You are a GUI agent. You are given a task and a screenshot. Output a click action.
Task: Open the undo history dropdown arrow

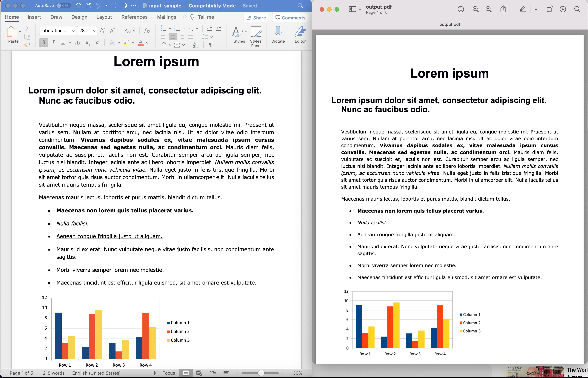coord(106,6)
